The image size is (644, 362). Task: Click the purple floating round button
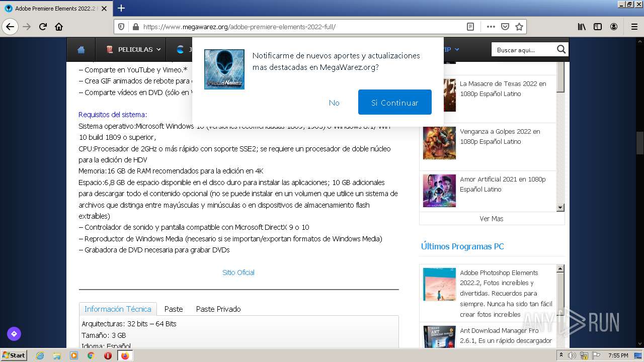(x=14, y=333)
